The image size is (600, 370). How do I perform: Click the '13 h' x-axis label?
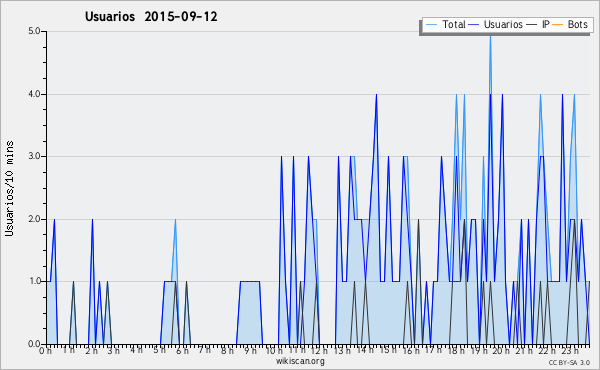pos(342,351)
